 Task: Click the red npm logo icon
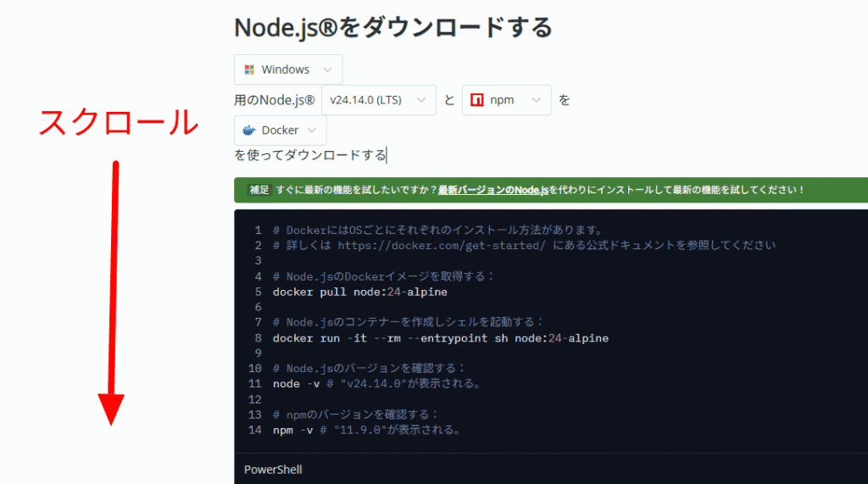477,100
